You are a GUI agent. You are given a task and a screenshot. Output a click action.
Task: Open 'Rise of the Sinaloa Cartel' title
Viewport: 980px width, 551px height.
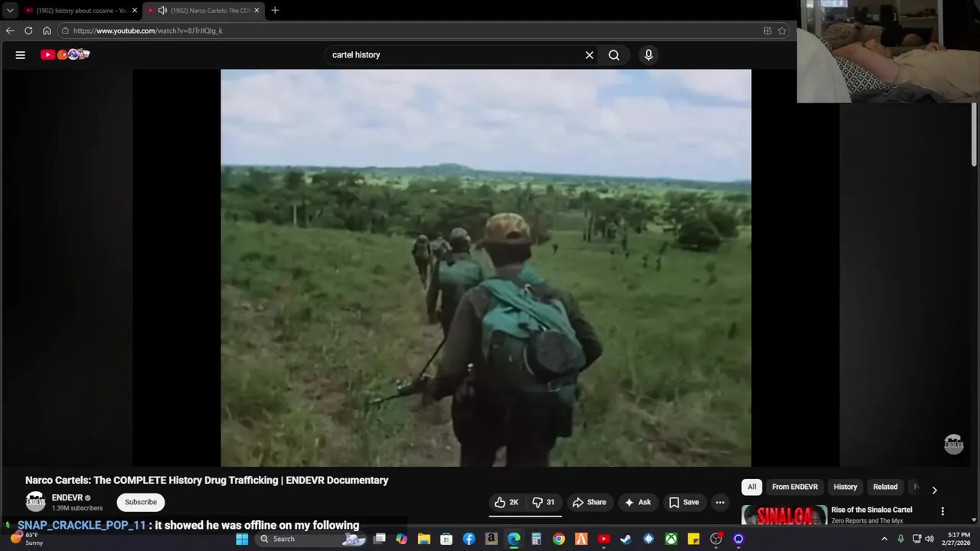pyautogui.click(x=871, y=510)
